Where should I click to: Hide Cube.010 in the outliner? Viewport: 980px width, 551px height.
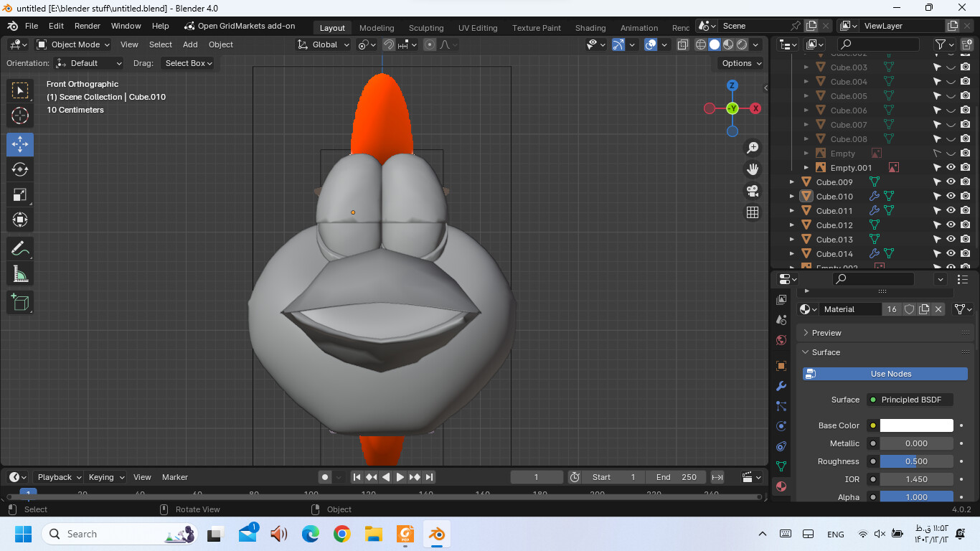(951, 196)
